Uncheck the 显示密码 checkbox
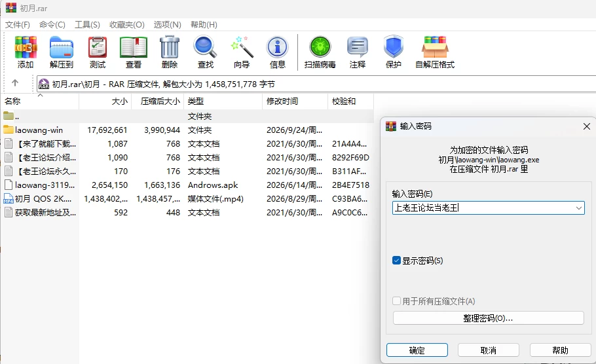The width and height of the screenshot is (596, 364). 396,261
